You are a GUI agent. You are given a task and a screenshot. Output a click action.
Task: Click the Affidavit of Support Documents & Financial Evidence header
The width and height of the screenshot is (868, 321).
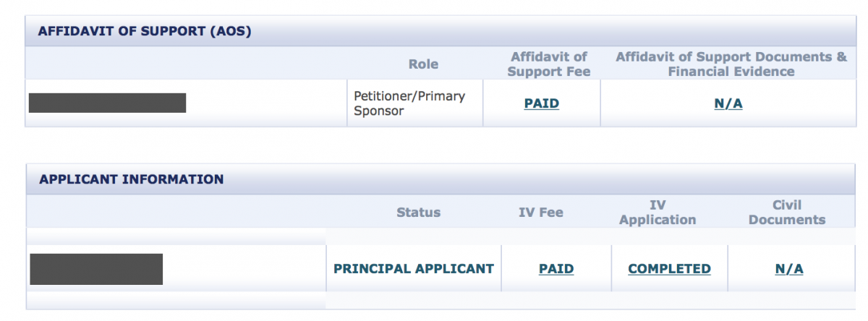click(731, 64)
